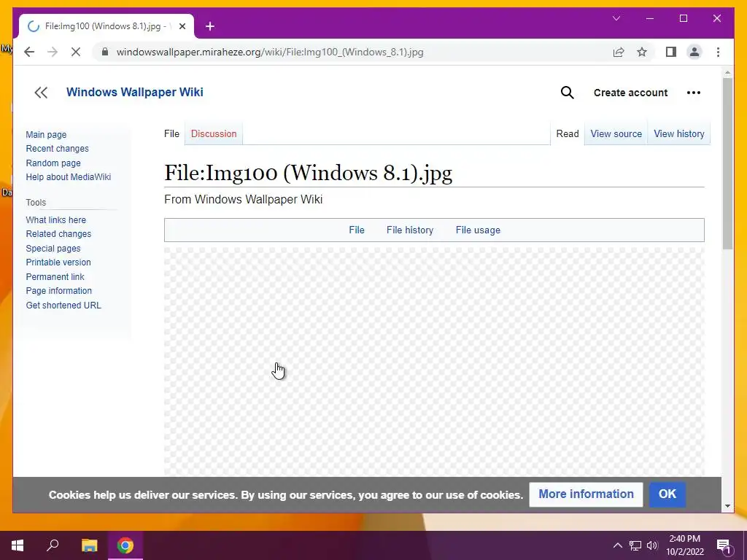Open Related changes

click(58, 234)
